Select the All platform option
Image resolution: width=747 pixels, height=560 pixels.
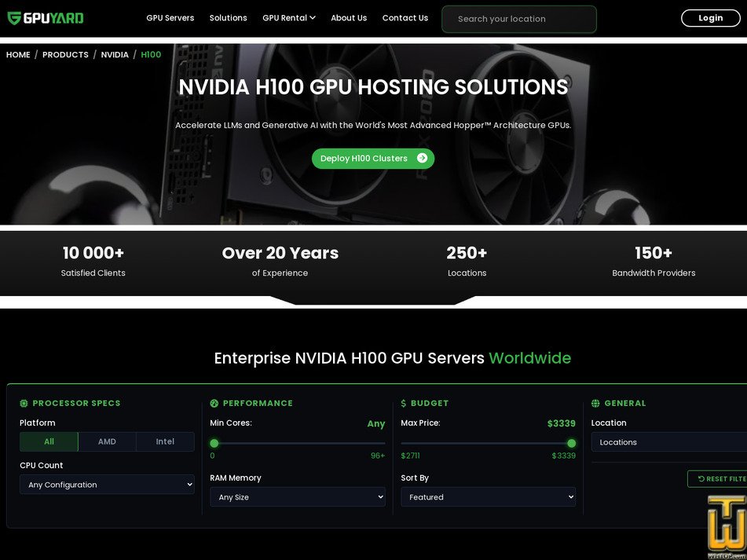point(49,441)
